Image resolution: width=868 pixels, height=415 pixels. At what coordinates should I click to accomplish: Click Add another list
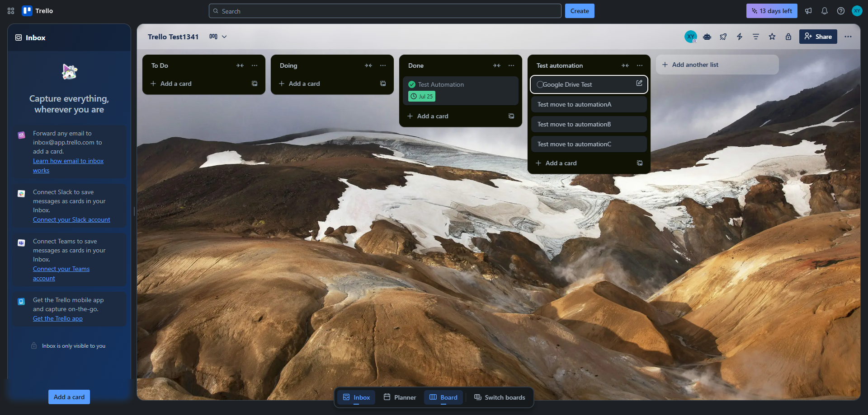[717, 65]
